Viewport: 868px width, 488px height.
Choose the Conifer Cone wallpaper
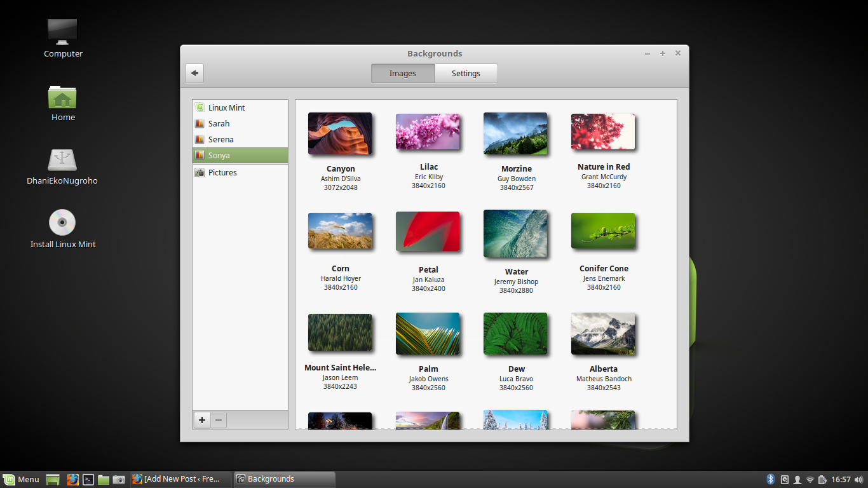pyautogui.click(x=603, y=231)
